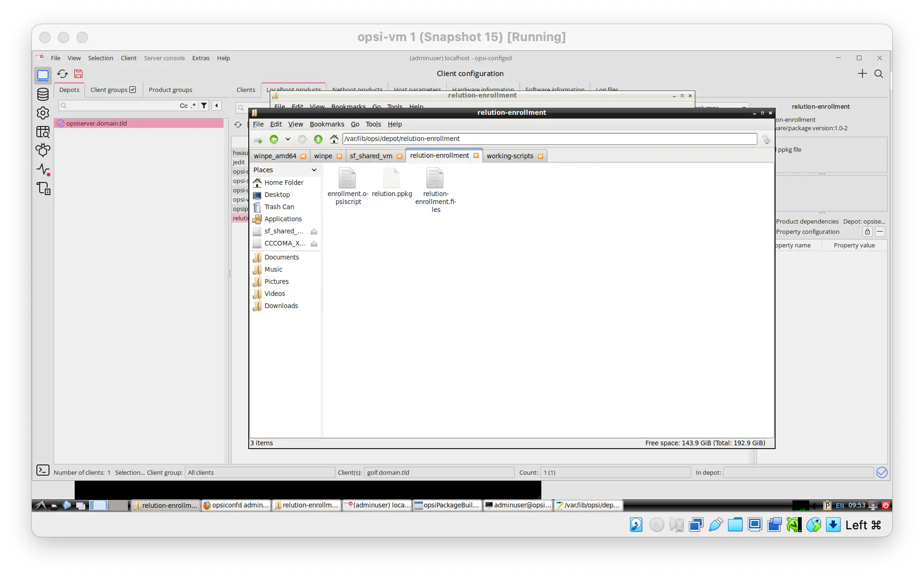Viewport: 924px width, 576px height.
Task: Open the depot configuration sidebar icon
Action: [x=43, y=94]
